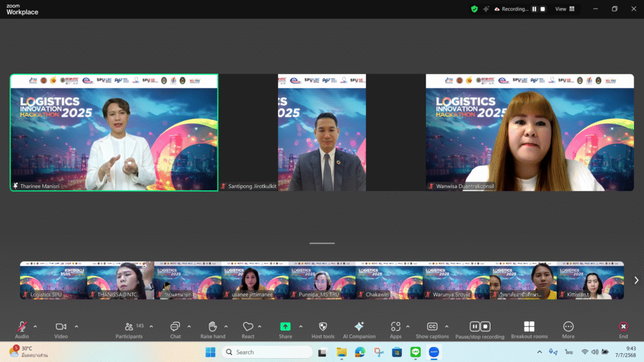This screenshot has width=644, height=362.
Task: Open Host tools shield menu
Action: pyautogui.click(x=323, y=329)
